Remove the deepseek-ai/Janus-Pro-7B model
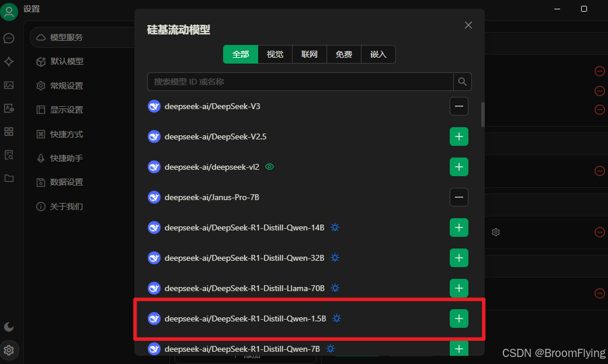This screenshot has width=608, height=364. coord(458,197)
